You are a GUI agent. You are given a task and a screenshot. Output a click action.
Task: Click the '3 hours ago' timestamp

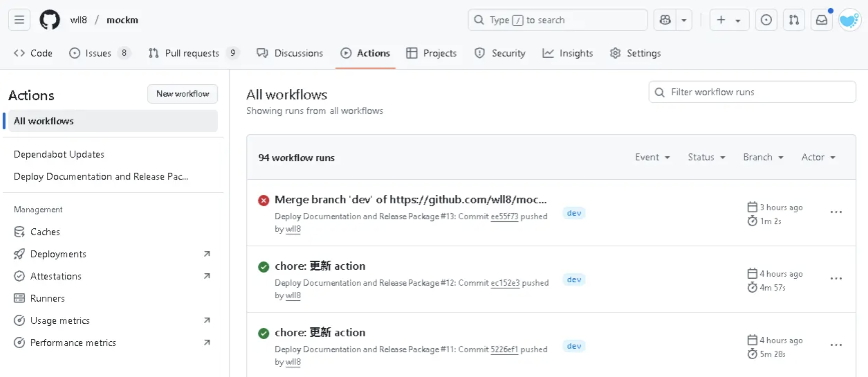point(781,208)
